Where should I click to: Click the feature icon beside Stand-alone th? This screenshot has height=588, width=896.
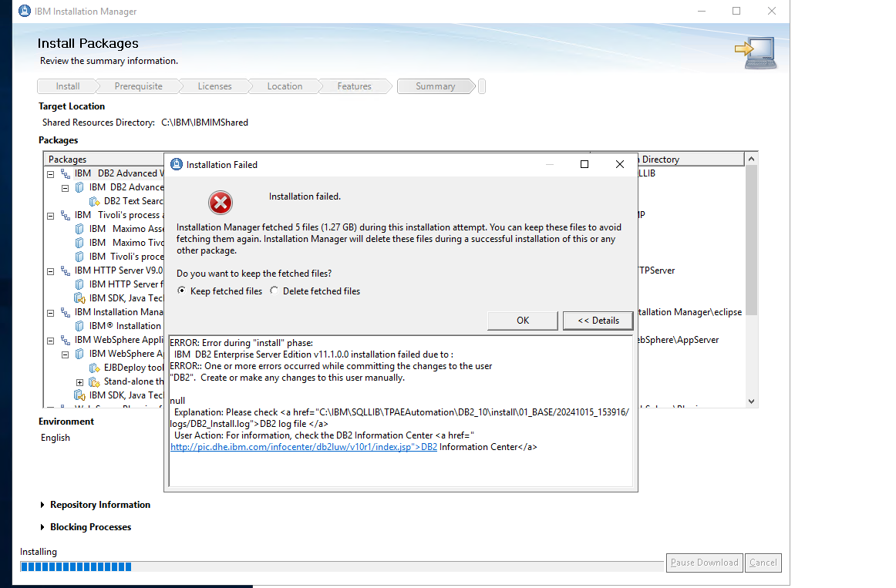coord(94,381)
